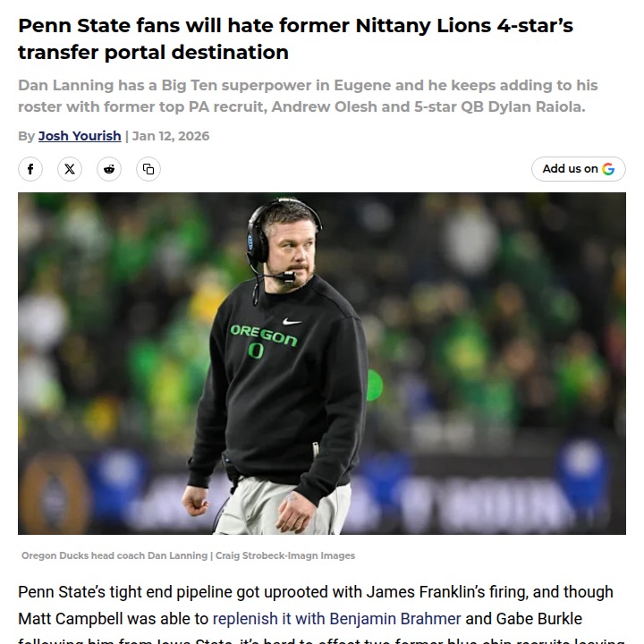Screen dimensions: 644x644
Task: Share the article on Facebook
Action: pyautogui.click(x=30, y=169)
